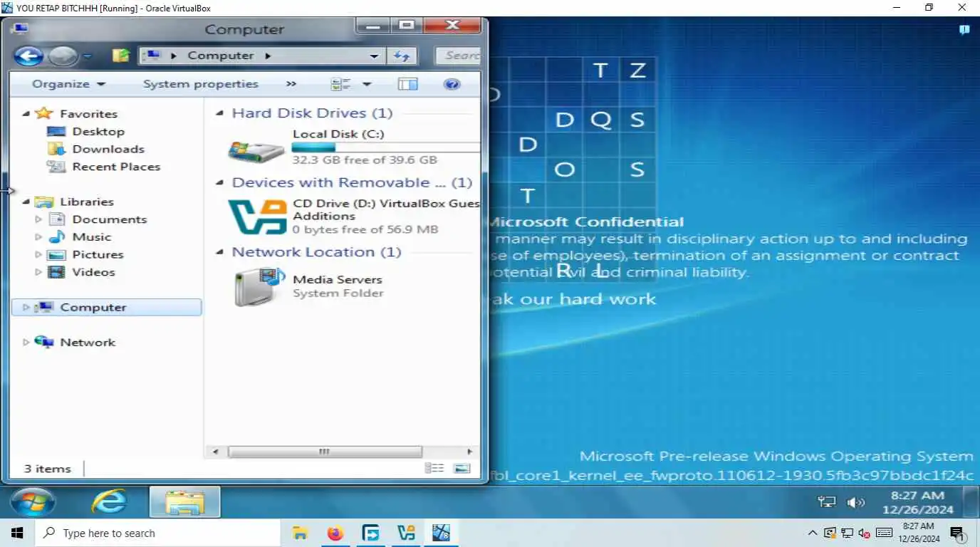Open the host Windows Start button

(17, 533)
